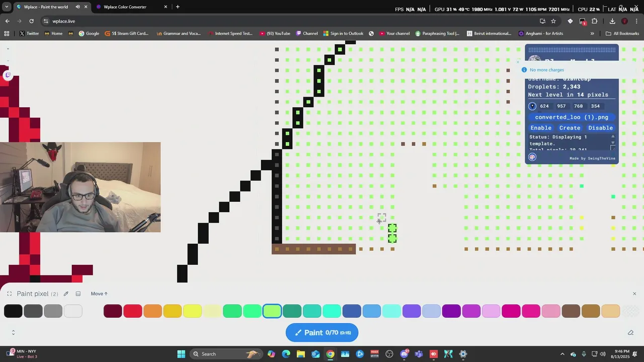Open the Sign in to Outlook bookmark
The height and width of the screenshot is (362, 644).
click(343, 34)
